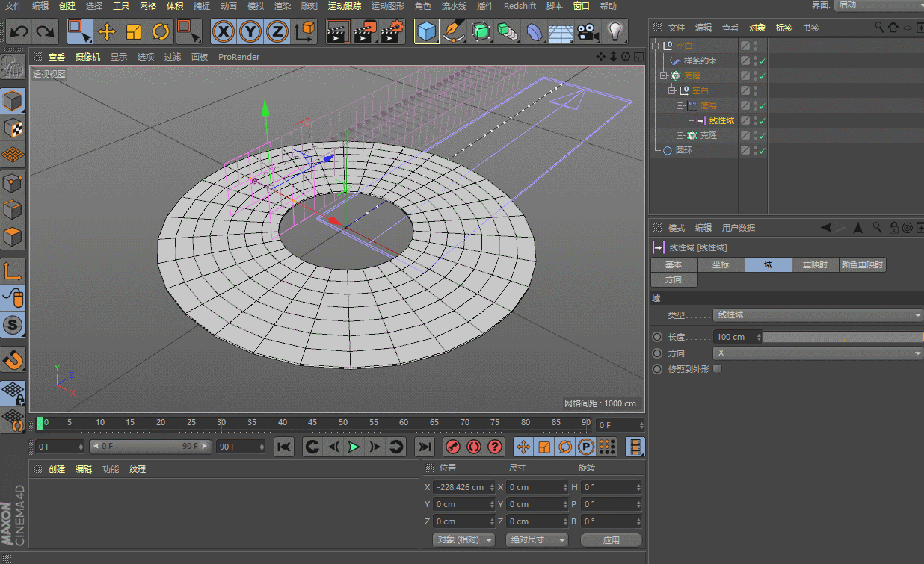Toggle visibility check for the 圆环 object
This screenshot has width=924, height=564.
coord(762,150)
